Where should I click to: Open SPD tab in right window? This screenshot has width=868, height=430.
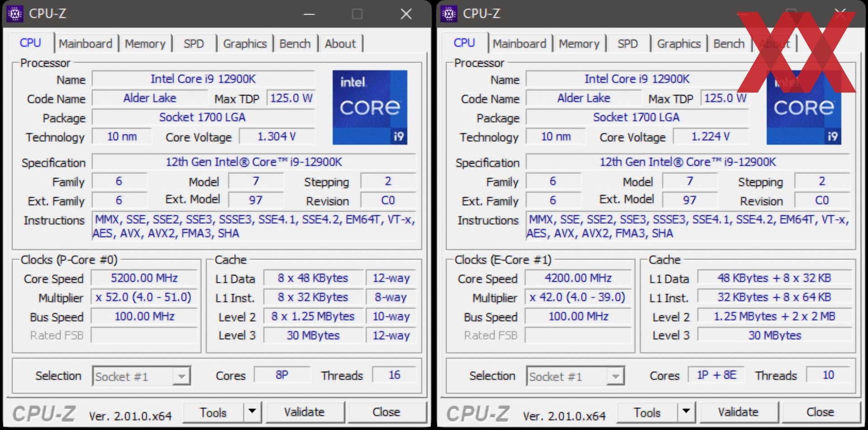pos(628,44)
